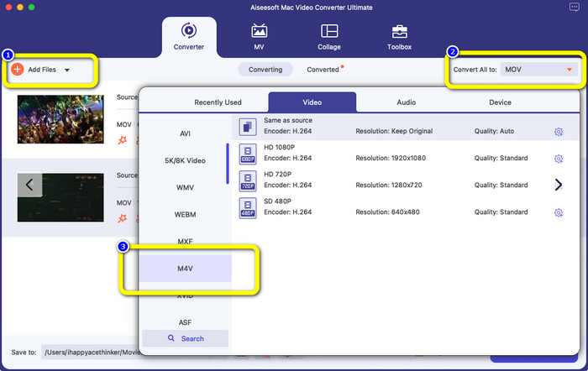Choose WEBM in the format list
This screenshot has height=371, width=588.
(x=186, y=214)
